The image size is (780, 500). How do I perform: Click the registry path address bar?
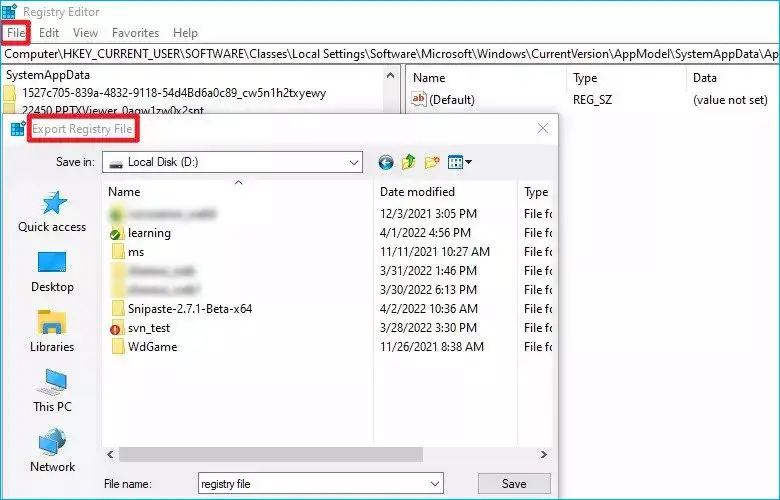(390, 54)
